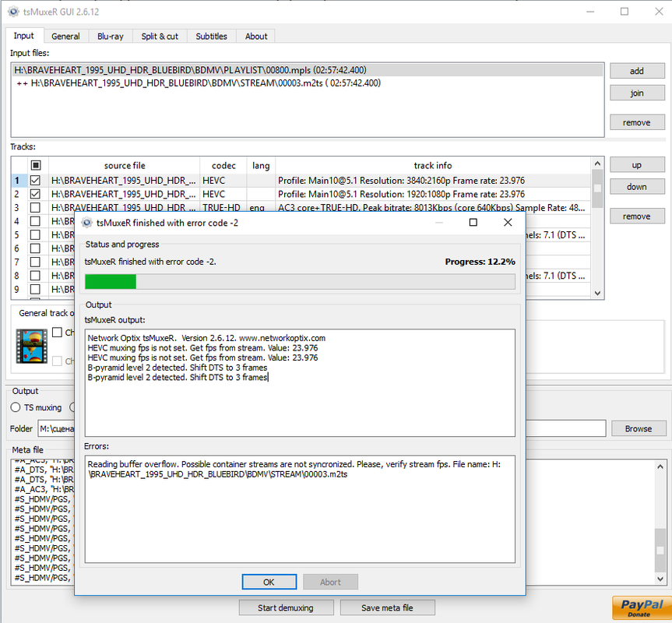Browse for the output folder
This screenshot has height=623, width=672.
pos(639,428)
